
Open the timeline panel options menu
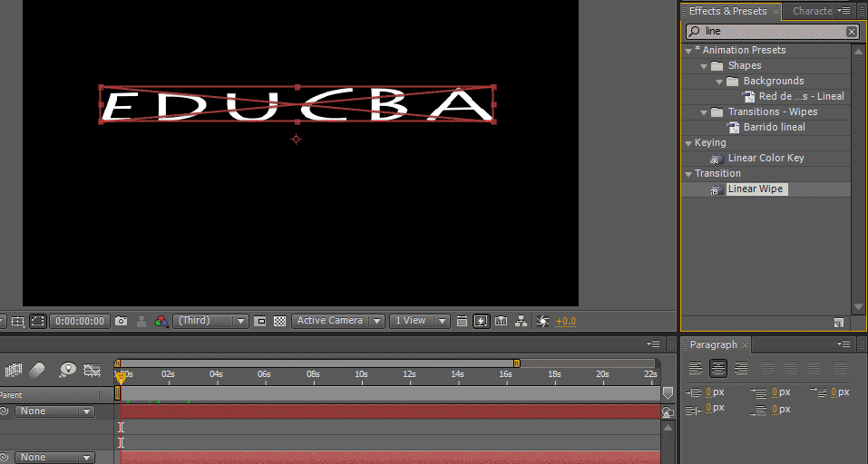click(654, 344)
